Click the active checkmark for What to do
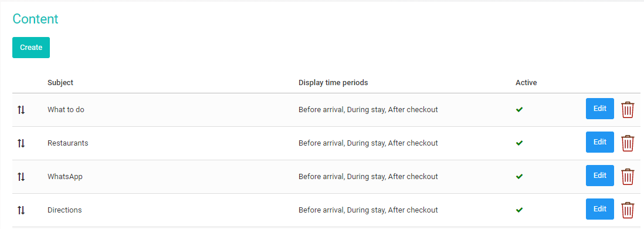644x229 pixels. pyautogui.click(x=519, y=110)
